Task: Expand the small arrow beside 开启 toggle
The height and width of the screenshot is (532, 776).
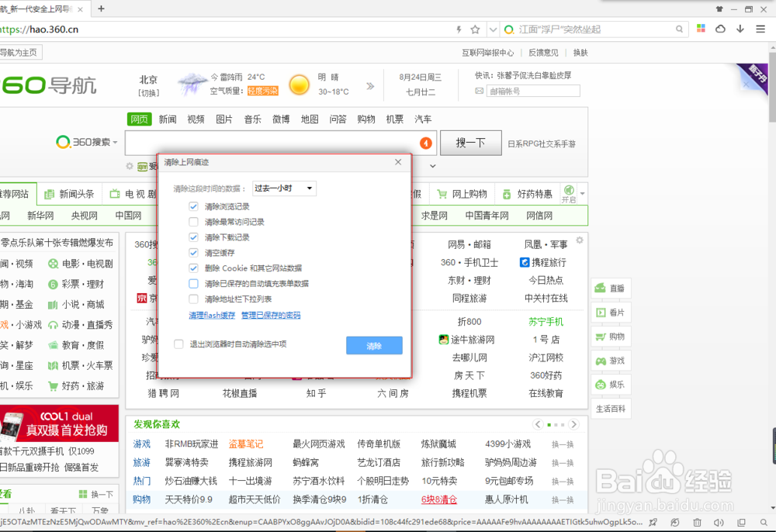Action: (x=583, y=193)
